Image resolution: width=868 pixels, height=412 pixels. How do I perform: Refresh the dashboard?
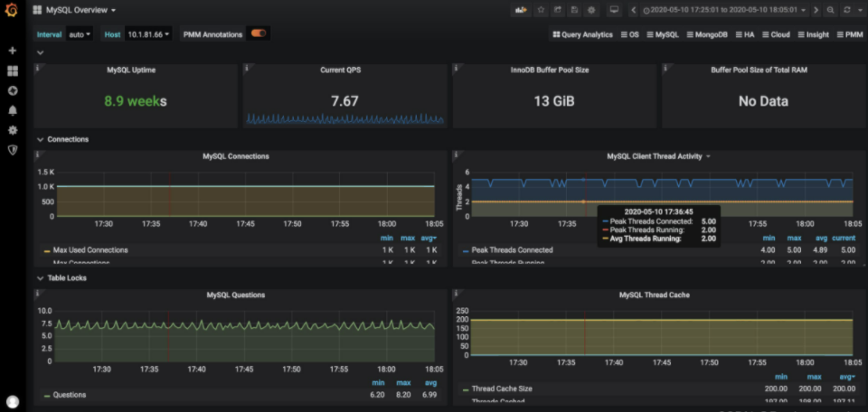(846, 10)
